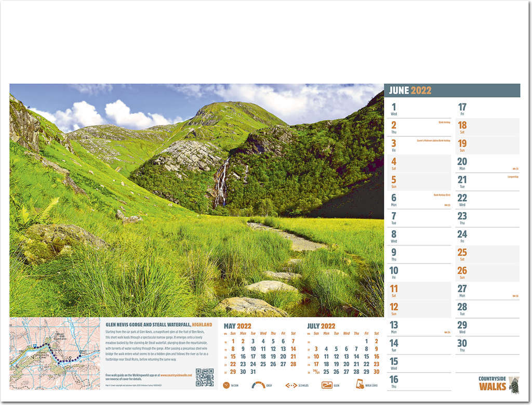Select Sunday June 26 in the main calendar
532x405 pixels.
point(487,272)
